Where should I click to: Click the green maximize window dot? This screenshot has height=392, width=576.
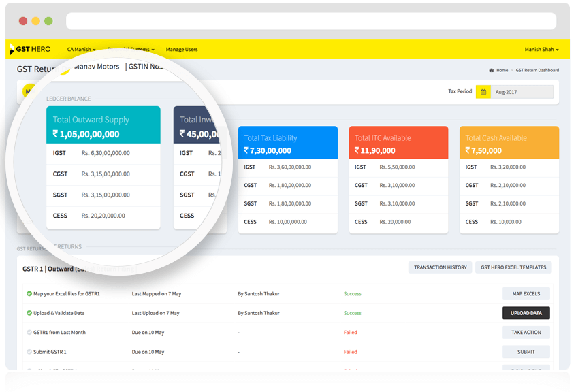(x=48, y=21)
